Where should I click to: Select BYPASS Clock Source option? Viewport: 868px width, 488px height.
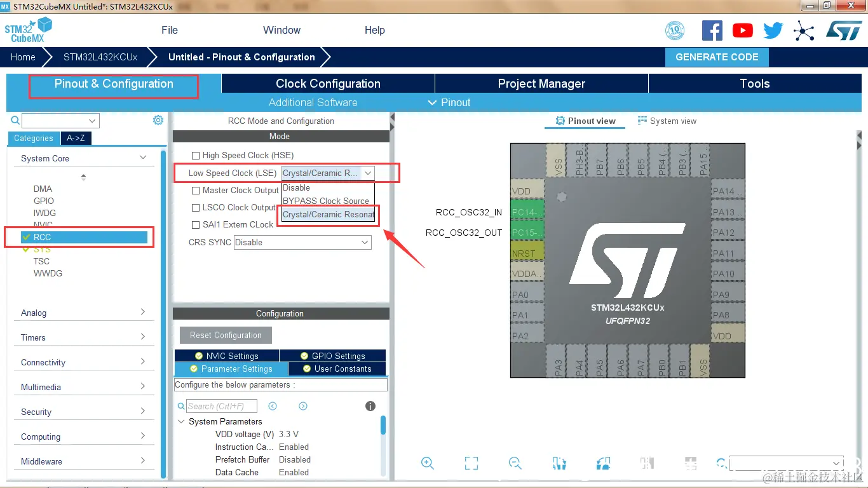[328, 201]
